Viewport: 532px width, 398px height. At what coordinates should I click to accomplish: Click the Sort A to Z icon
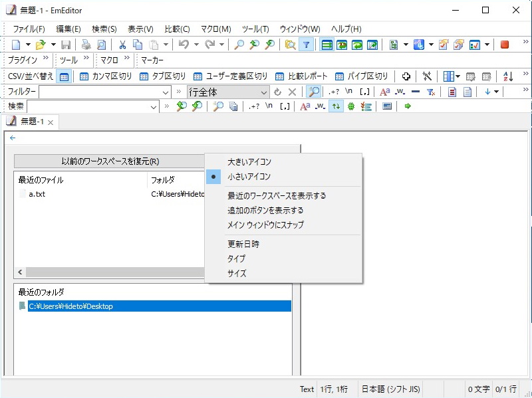(x=508, y=76)
